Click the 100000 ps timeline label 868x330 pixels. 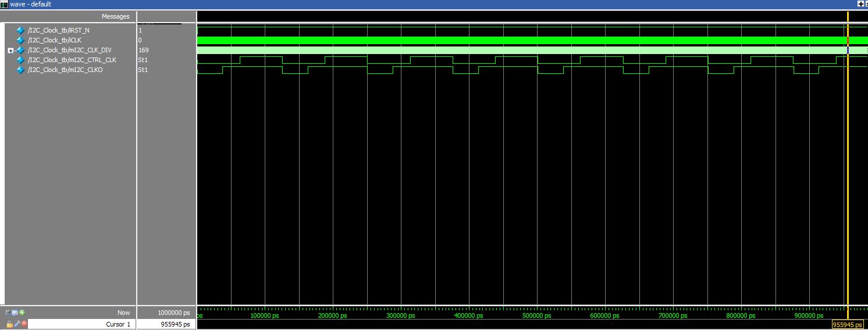coord(265,315)
